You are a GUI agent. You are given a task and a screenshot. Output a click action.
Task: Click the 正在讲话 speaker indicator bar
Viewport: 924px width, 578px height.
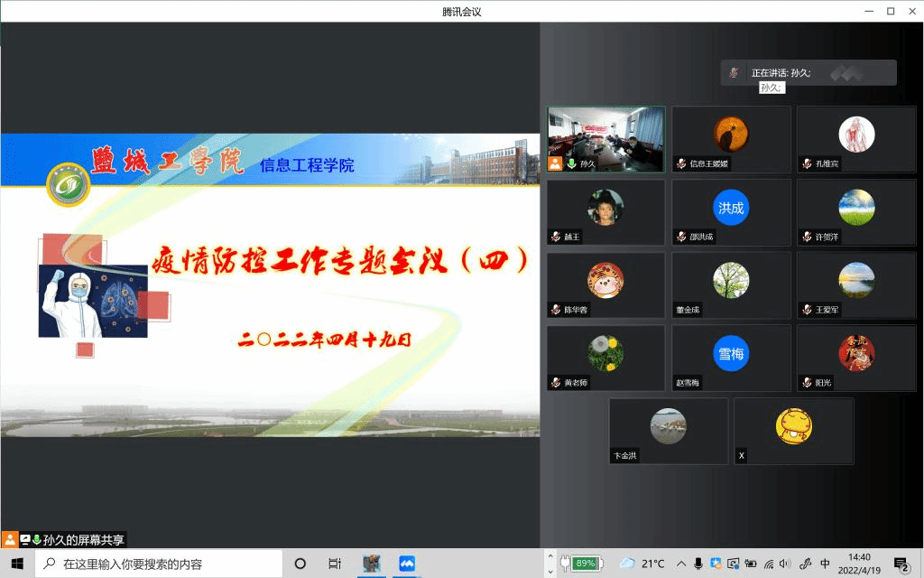point(808,72)
